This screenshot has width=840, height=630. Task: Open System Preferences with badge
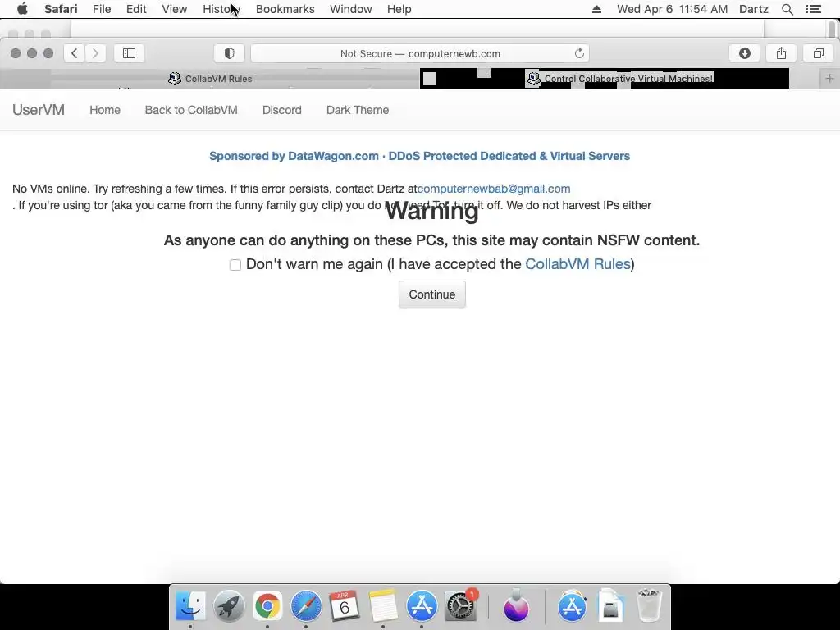pyautogui.click(x=460, y=606)
